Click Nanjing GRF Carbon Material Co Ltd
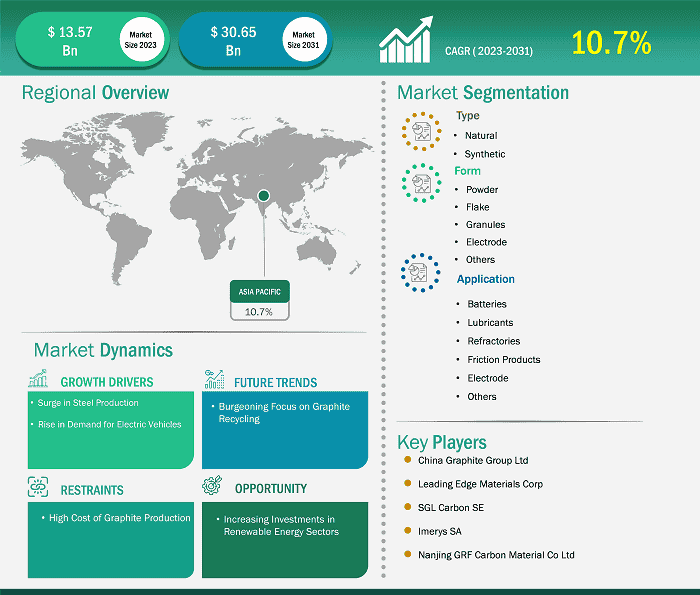The image size is (700, 595). pyautogui.click(x=496, y=555)
